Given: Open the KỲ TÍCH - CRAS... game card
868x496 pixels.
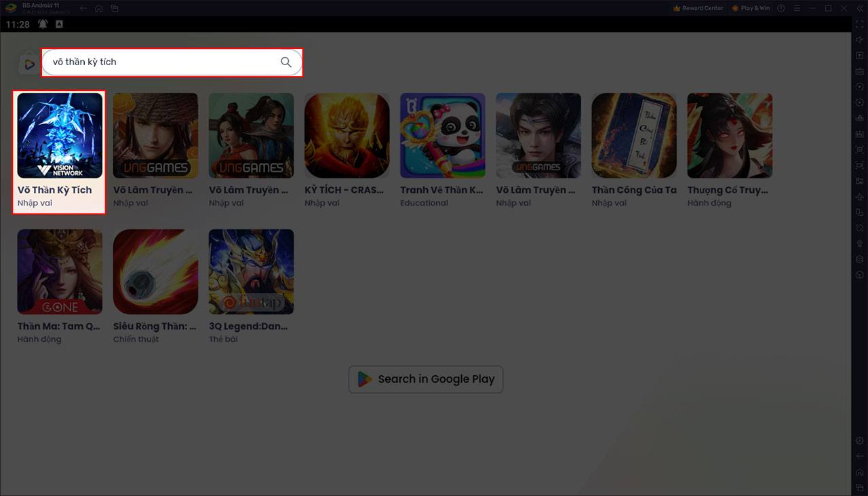Looking at the screenshot, I should (x=347, y=151).
